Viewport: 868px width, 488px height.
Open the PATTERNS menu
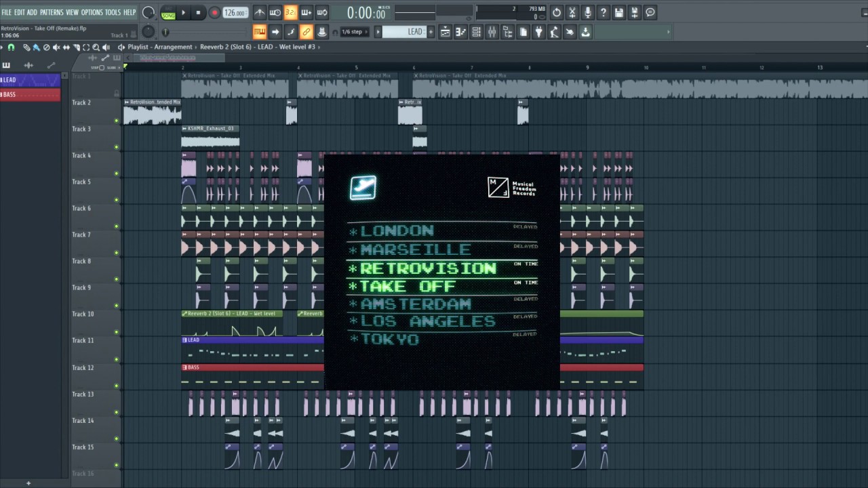coord(52,12)
